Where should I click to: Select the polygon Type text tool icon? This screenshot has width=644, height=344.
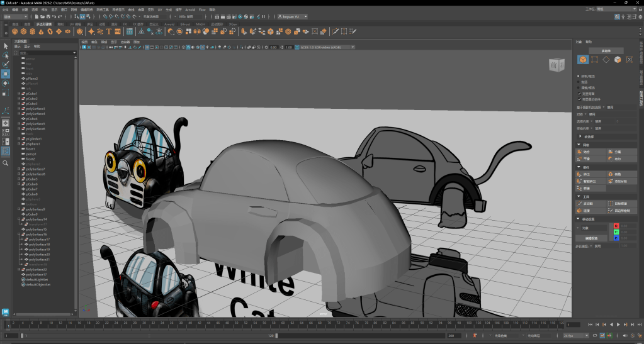click(x=109, y=31)
